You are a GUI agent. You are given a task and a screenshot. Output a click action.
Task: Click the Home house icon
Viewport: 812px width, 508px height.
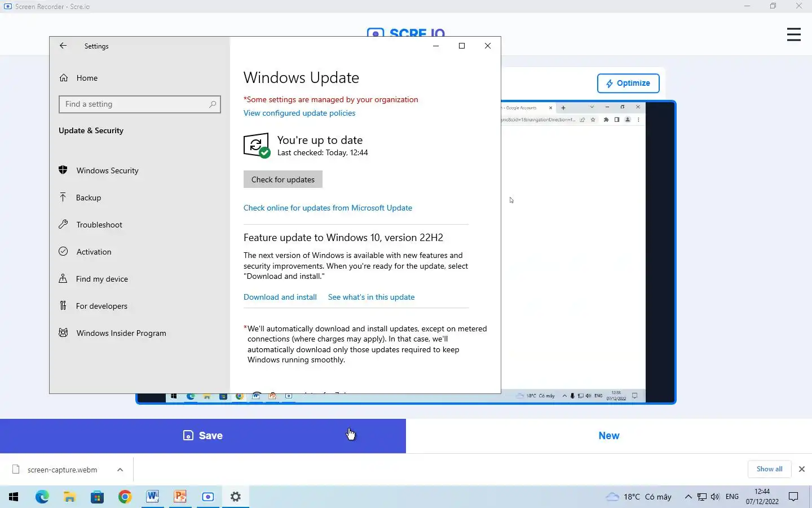(x=64, y=78)
